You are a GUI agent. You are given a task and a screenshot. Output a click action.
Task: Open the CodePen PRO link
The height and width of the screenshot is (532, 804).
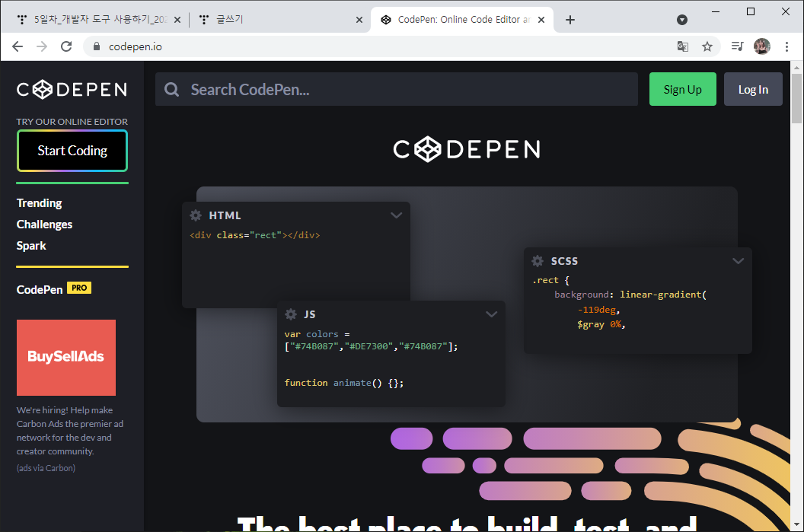pos(54,289)
